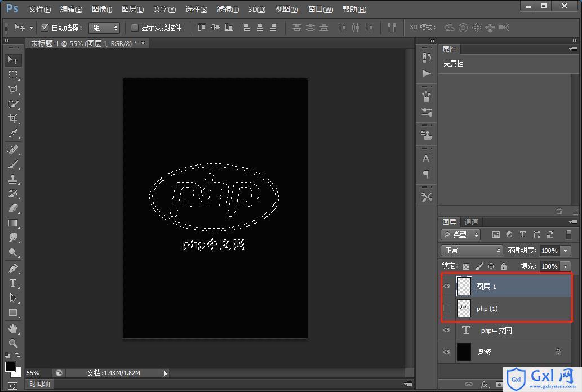The image size is (582, 392).
Task: Expand the status bar info arrow
Action: 166,373
